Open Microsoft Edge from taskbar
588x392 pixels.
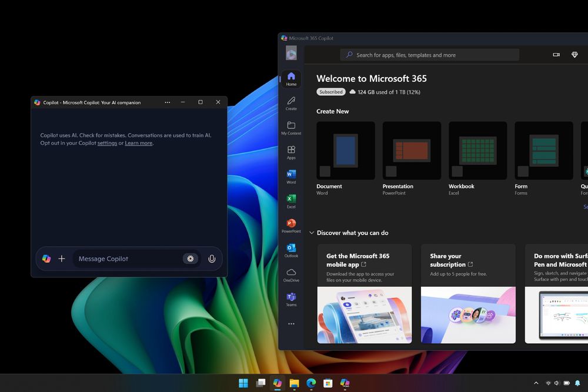311,383
